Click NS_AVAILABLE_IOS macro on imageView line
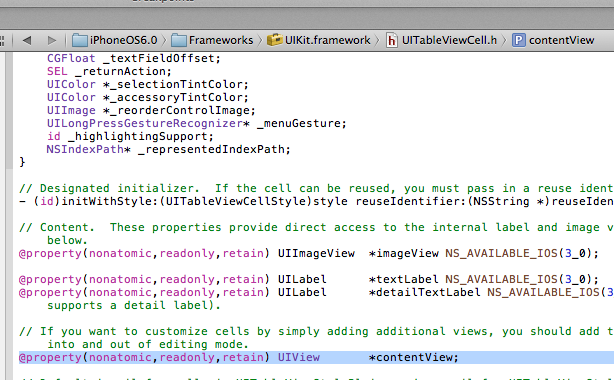 (501, 253)
